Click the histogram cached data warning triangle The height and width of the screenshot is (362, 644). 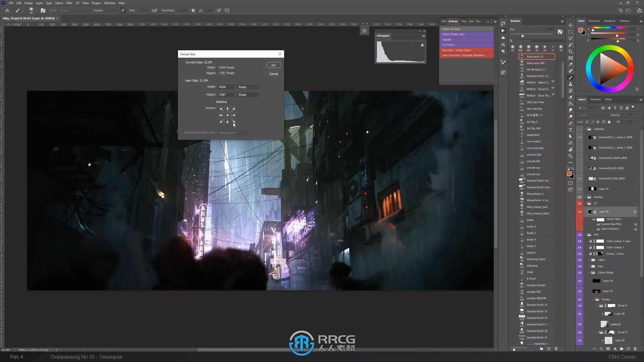(422, 45)
